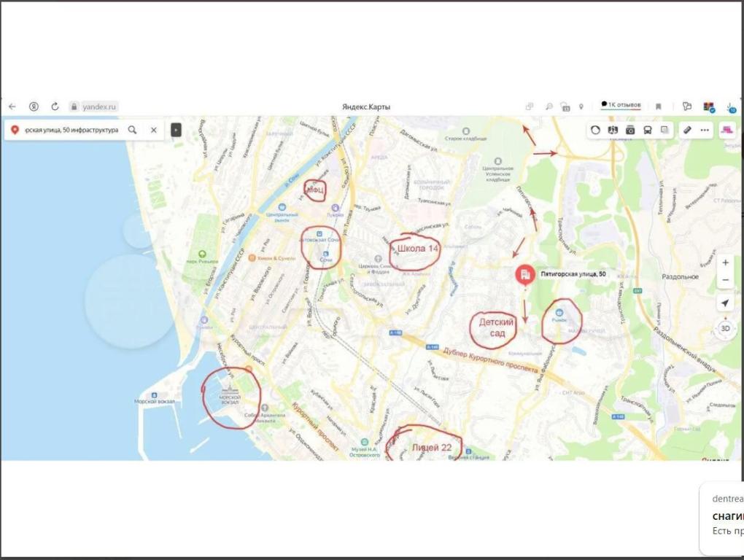Zoom out using the minus button
The width and height of the screenshot is (744, 560).
tap(725, 281)
